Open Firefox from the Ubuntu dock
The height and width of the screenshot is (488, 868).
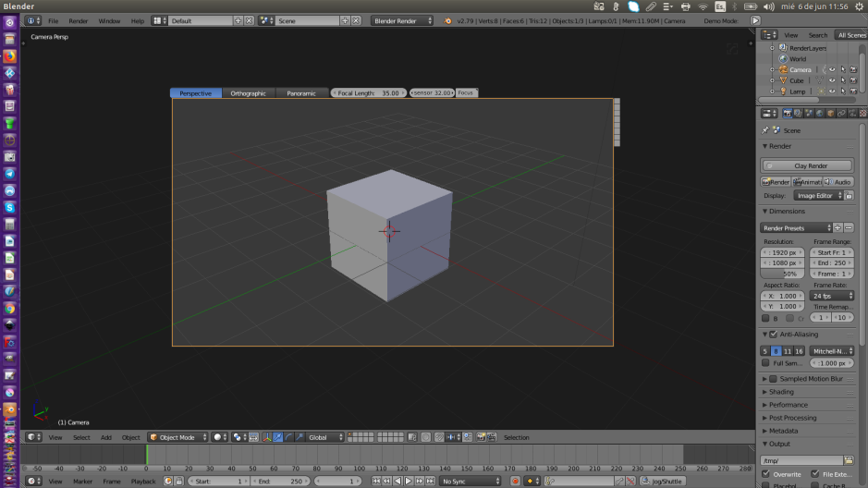(9, 56)
